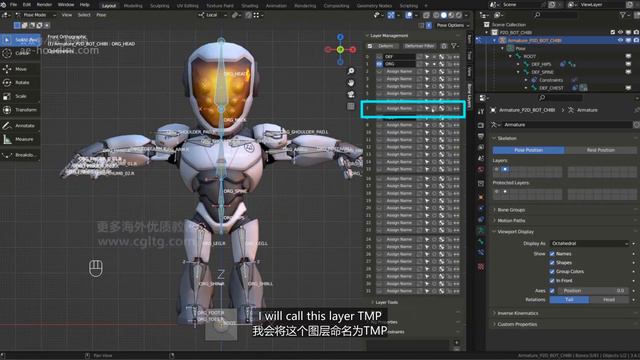The height and width of the screenshot is (360, 640).
Task: Collapse the ROOT bone in outliner
Action: click(511, 56)
